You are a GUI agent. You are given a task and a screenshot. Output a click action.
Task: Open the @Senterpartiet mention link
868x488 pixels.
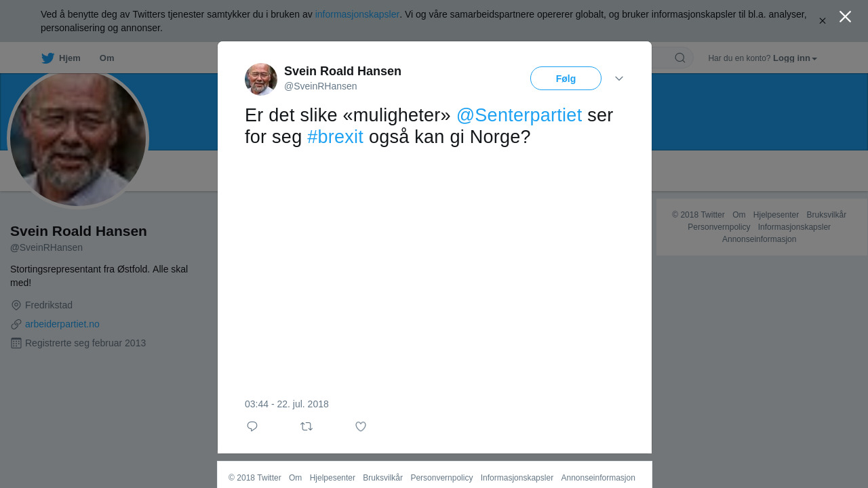pyautogui.click(x=519, y=115)
